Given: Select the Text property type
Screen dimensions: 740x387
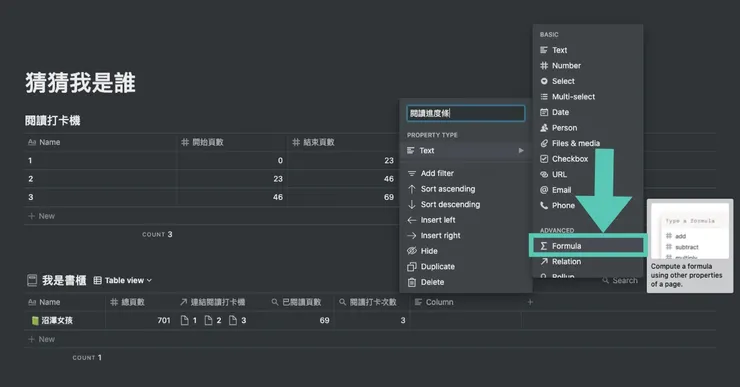Looking at the screenshot, I should (x=588, y=50).
